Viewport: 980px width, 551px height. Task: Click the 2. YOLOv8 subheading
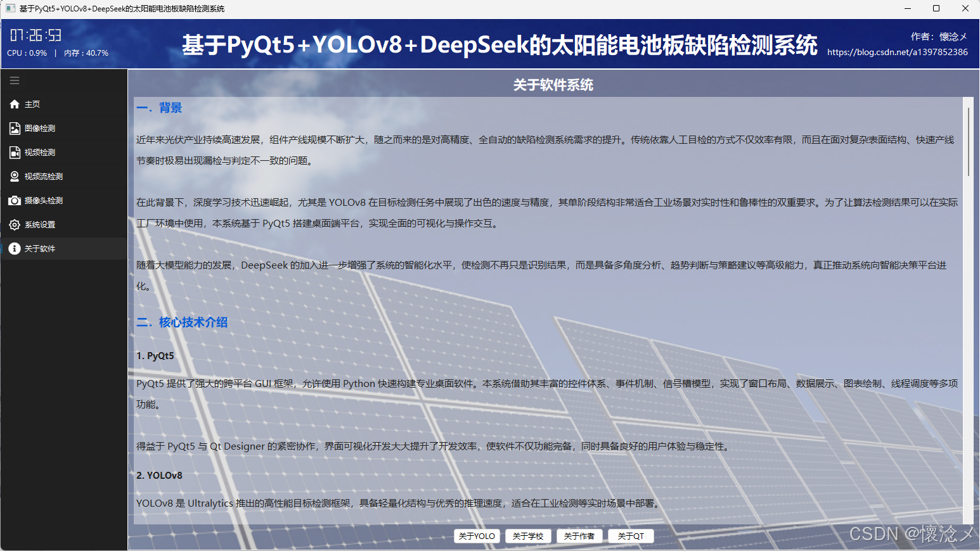(x=159, y=476)
